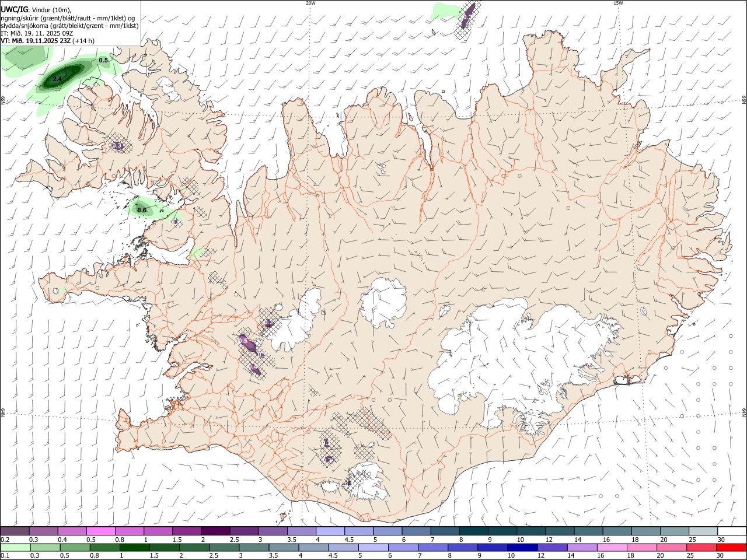This screenshot has height=560, width=747.
Task: Click the deep navy blue swatch at 10 in the bottom legend
Action: coord(522,548)
